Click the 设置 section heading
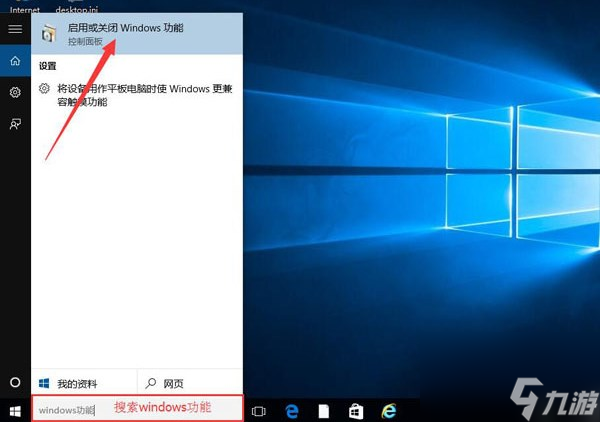Viewport: 600px width, 422px height. pyautogui.click(x=47, y=66)
